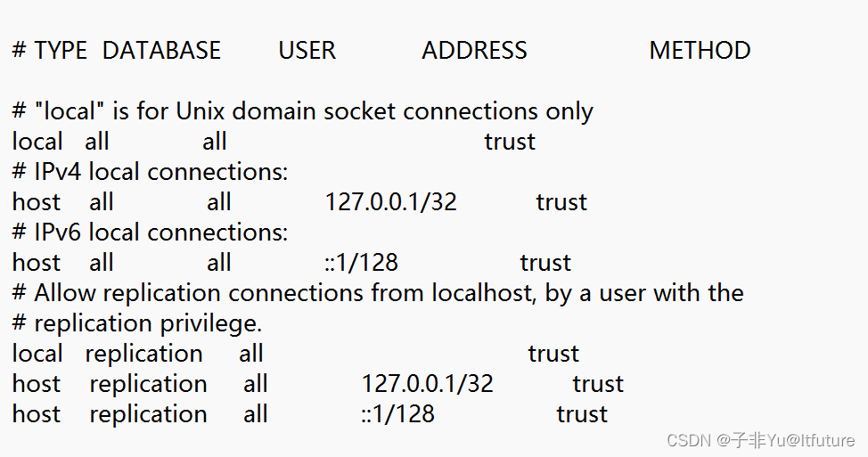Viewport: 868px width, 457px height.
Task: Click 127.0.0.1/32 on the host replication line
Action: coord(428,384)
